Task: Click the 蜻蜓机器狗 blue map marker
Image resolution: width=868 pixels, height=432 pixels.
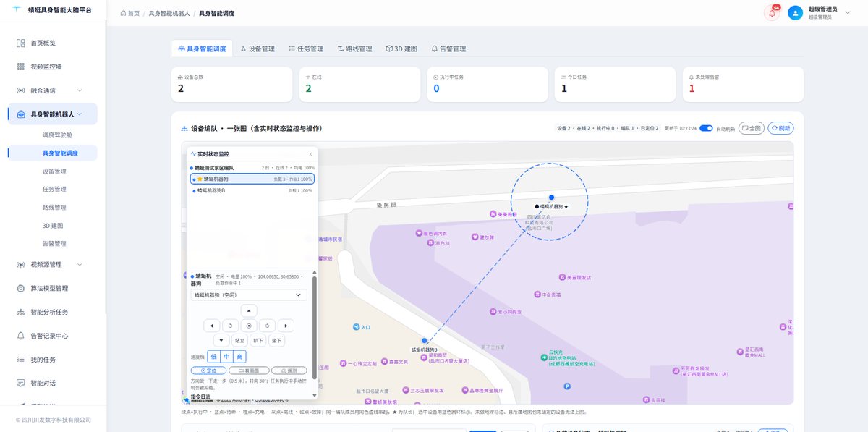Action: (551, 197)
